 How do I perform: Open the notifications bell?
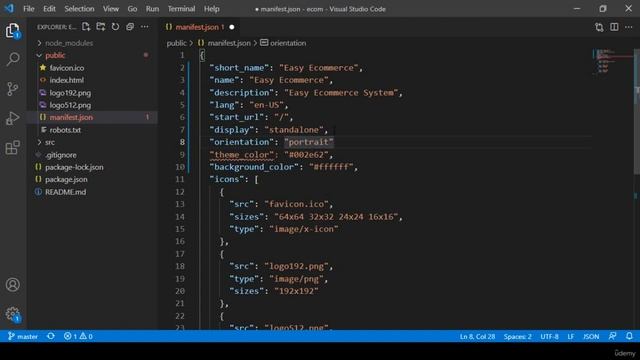point(629,336)
